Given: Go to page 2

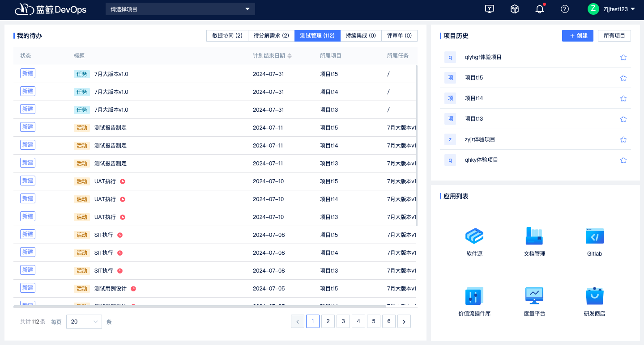Looking at the screenshot, I should tap(328, 321).
